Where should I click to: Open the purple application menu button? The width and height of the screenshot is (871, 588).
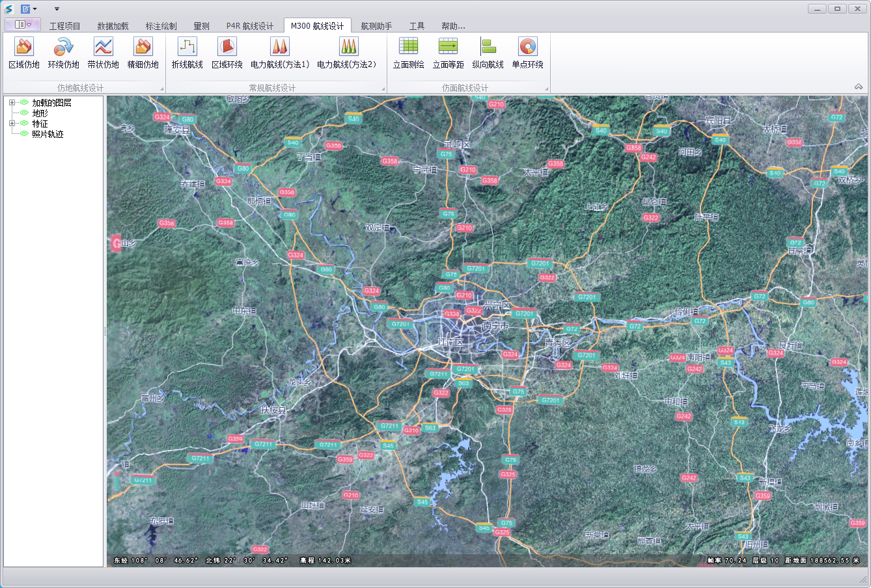coord(23,25)
